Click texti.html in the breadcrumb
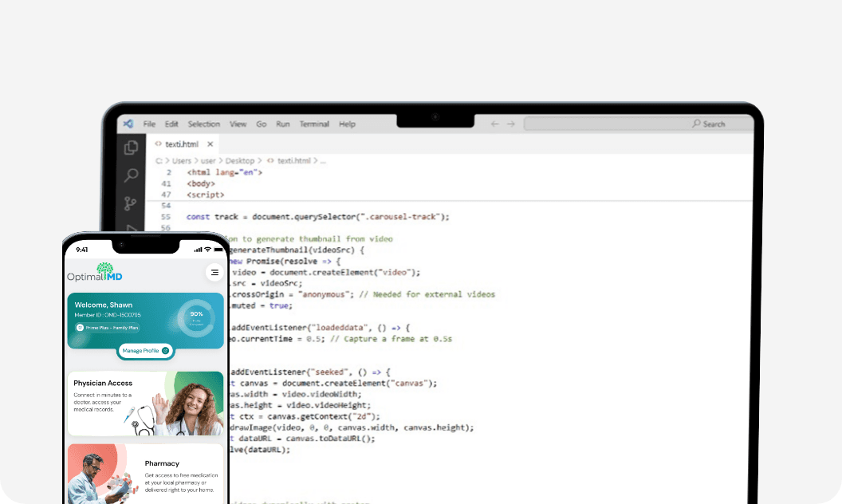The height and width of the screenshot is (504, 842). tap(293, 160)
